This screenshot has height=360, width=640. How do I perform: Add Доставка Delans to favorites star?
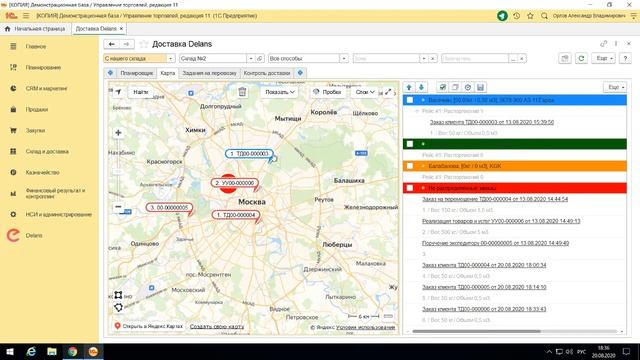coord(143,44)
